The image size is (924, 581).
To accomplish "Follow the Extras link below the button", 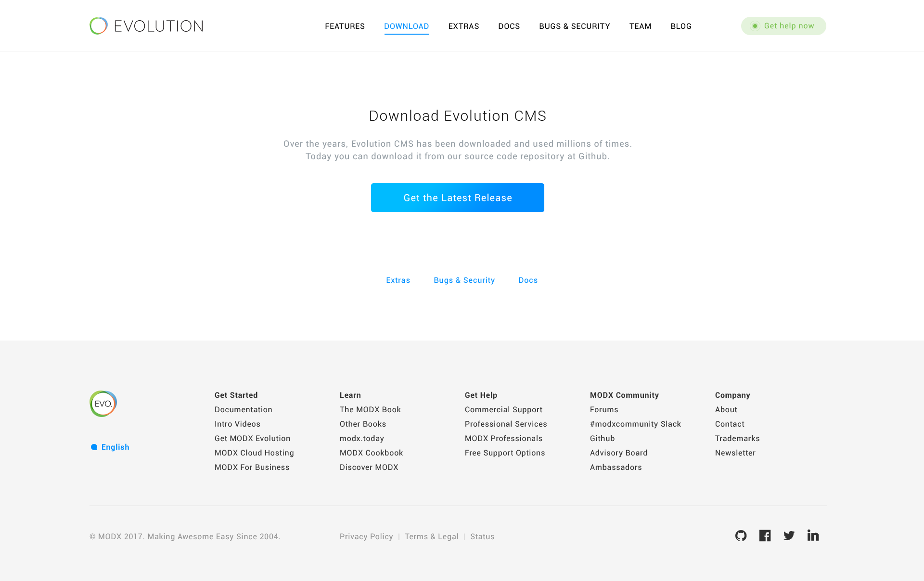I will (398, 280).
